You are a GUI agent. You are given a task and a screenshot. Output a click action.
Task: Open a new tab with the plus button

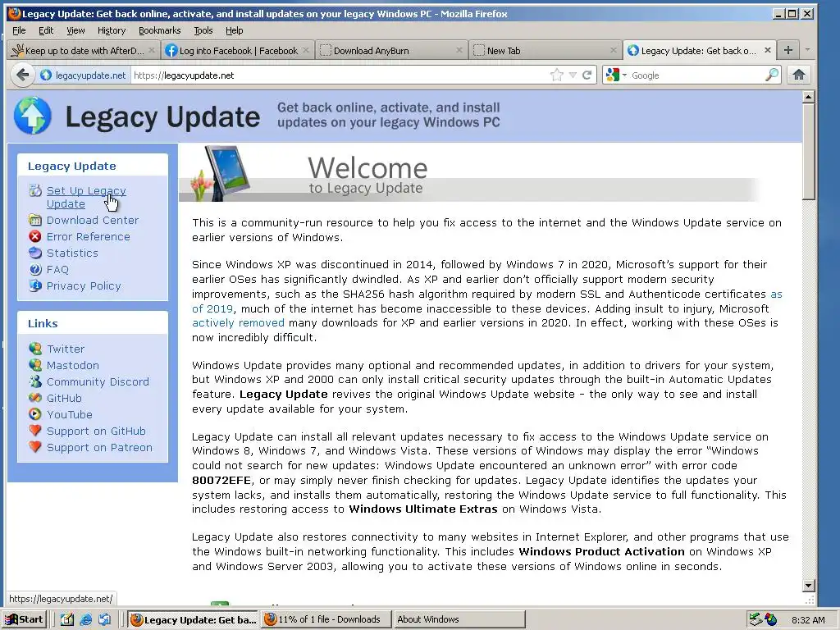coord(788,50)
